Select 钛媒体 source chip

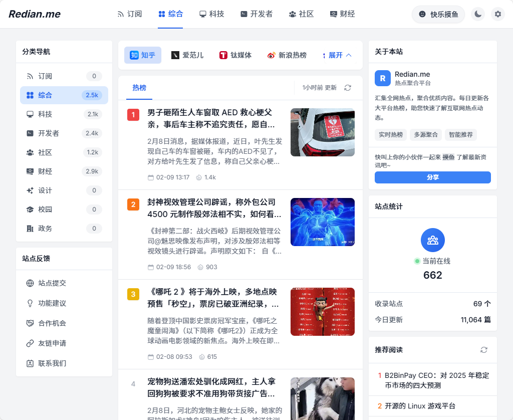pyautogui.click(x=235, y=55)
